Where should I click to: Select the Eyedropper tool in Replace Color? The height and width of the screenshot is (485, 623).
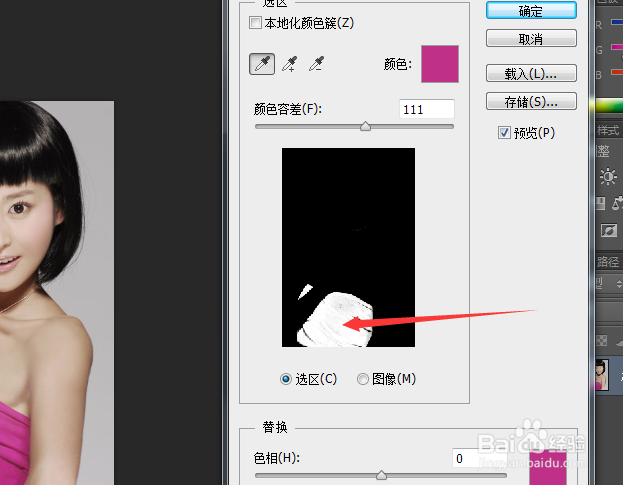(262, 64)
